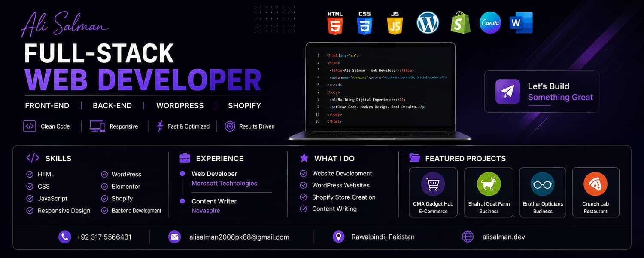
Task: Click the Fast & Optimized lightning icon
Action: tap(160, 126)
